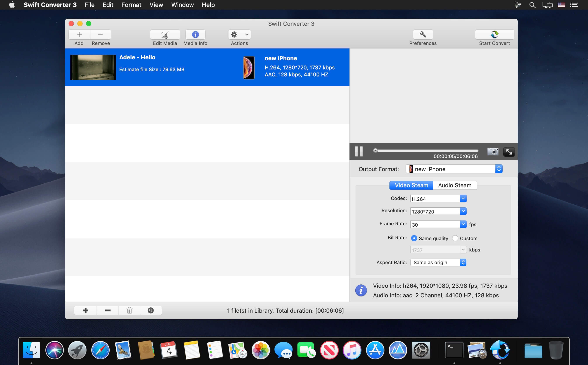
Task: Switch to the Video Steam tab
Action: (x=411, y=185)
